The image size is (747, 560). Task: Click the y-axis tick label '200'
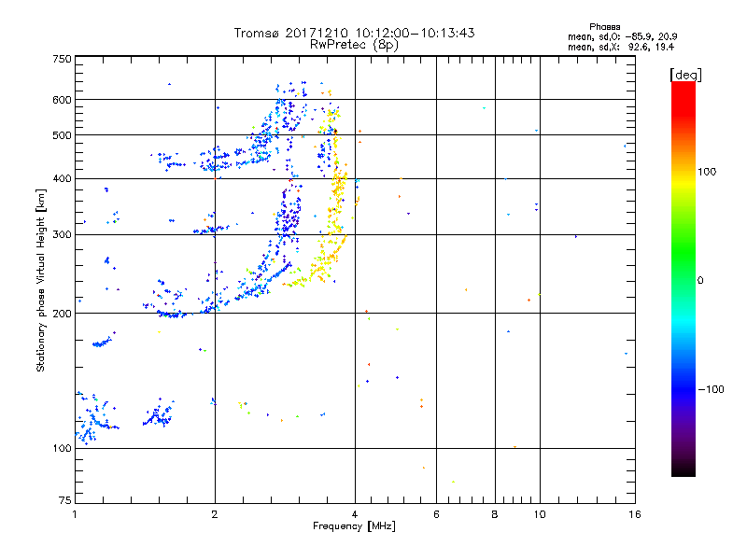click(x=63, y=314)
